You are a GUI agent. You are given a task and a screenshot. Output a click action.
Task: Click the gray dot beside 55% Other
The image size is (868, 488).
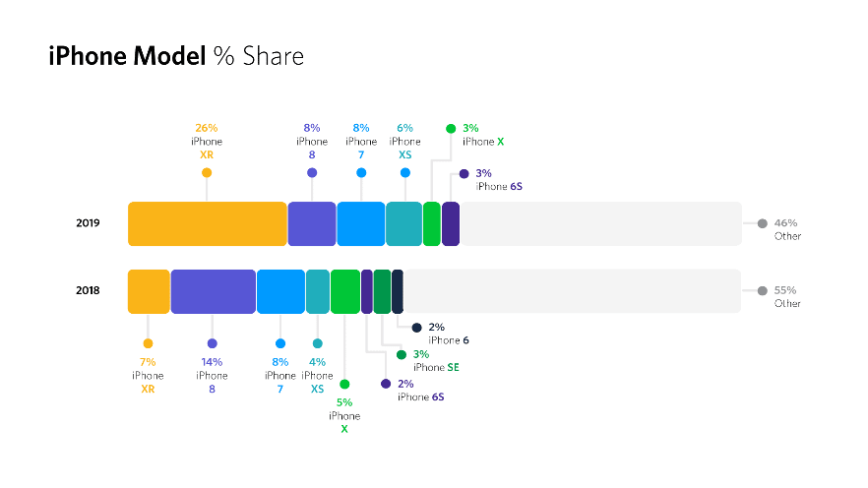tap(762, 291)
